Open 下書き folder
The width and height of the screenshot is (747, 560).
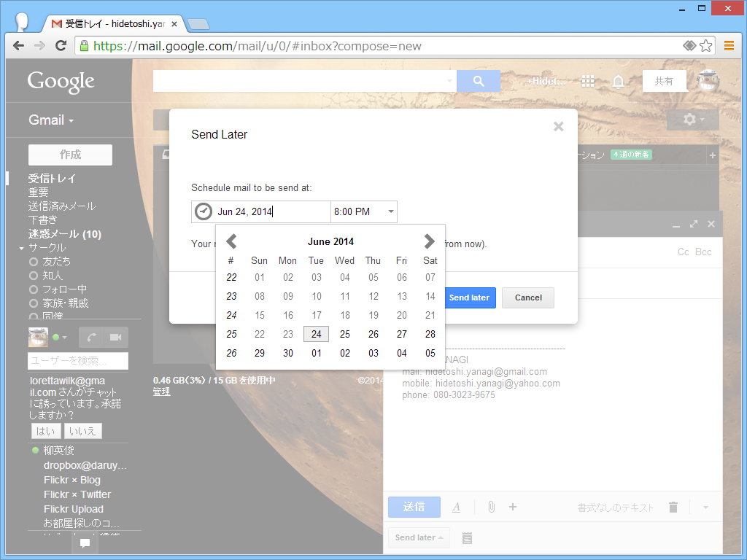click(x=42, y=220)
